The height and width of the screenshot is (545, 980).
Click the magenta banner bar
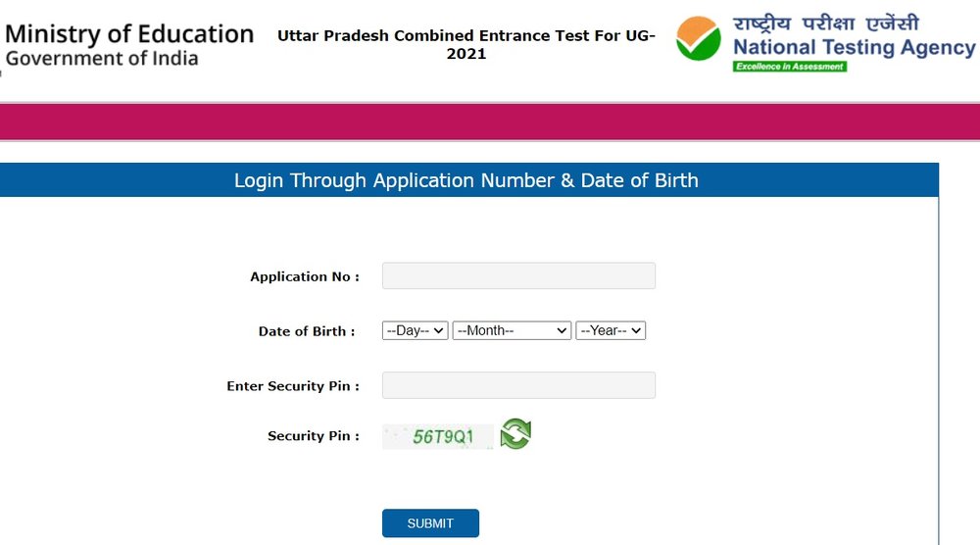(x=490, y=123)
